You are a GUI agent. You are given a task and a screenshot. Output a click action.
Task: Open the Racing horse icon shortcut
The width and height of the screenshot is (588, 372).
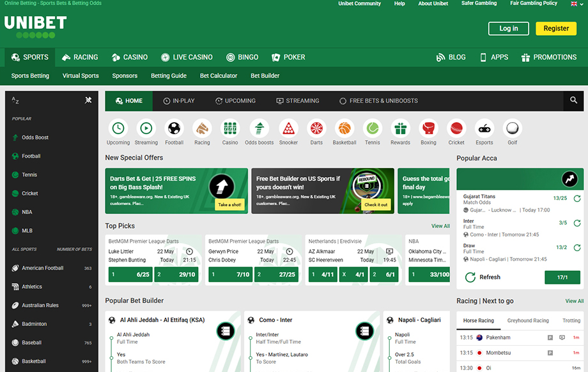pyautogui.click(x=202, y=128)
